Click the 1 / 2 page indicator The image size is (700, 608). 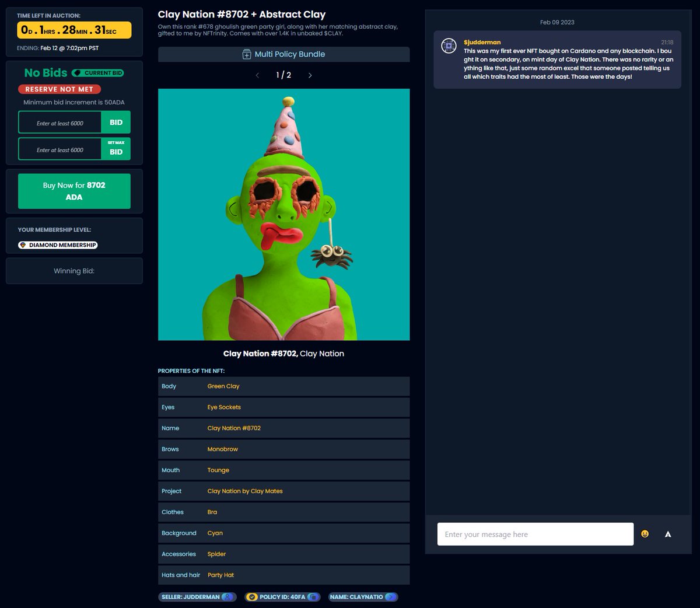[283, 75]
